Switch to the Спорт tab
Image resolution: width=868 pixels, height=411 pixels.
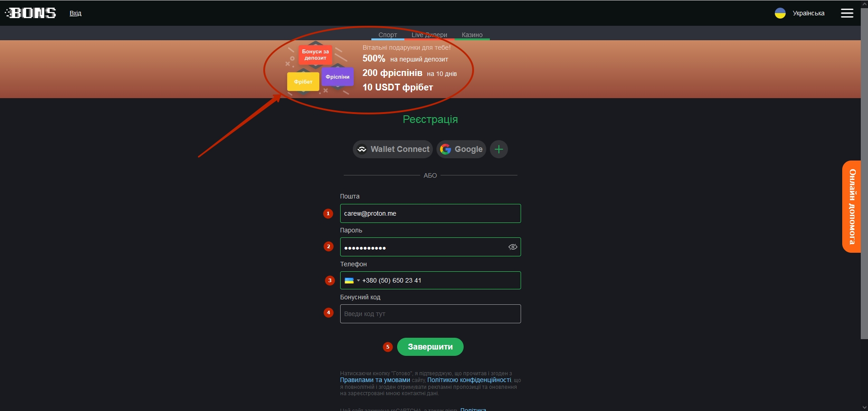click(388, 35)
